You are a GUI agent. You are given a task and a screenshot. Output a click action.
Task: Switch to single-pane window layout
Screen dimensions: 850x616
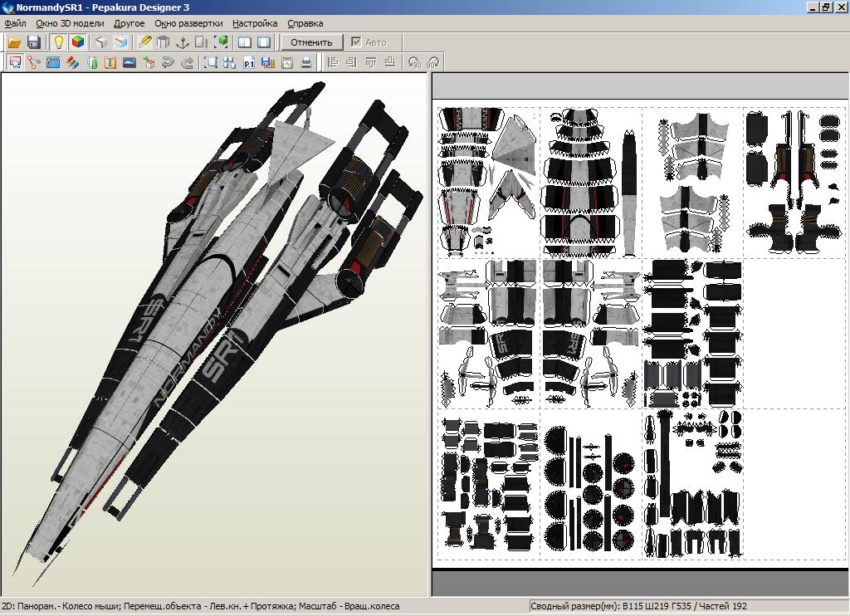[264, 42]
